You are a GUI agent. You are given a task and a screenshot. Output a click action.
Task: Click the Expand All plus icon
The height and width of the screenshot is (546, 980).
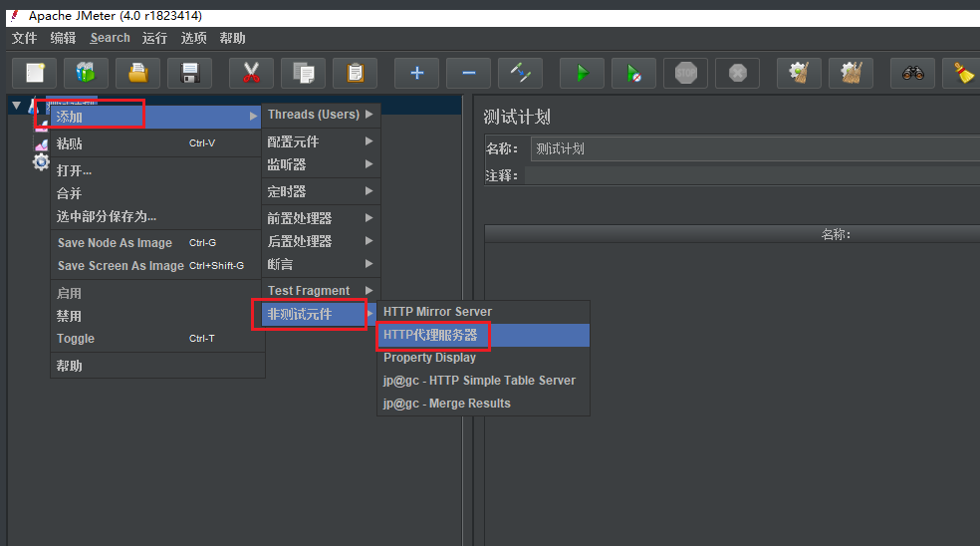point(417,73)
